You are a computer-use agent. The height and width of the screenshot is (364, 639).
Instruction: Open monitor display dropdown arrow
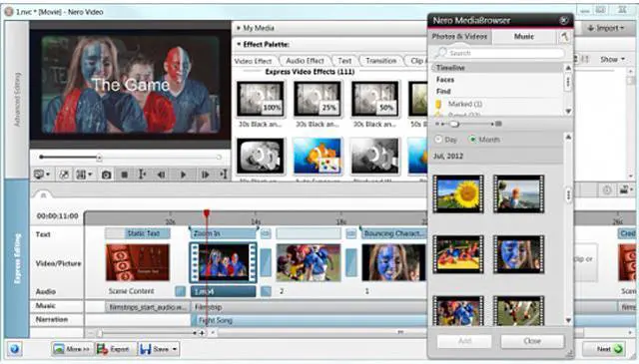[x=48, y=175]
